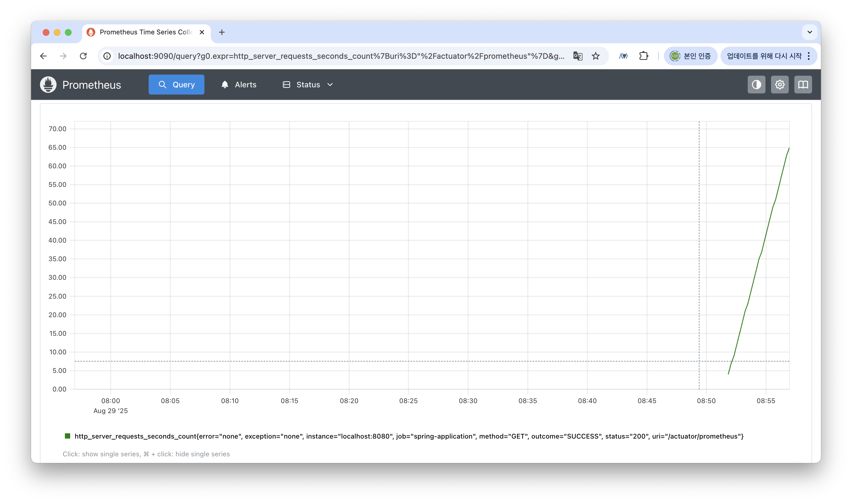Open a new browser tab
Screen dimensions: 852x504
pyautogui.click(x=222, y=32)
